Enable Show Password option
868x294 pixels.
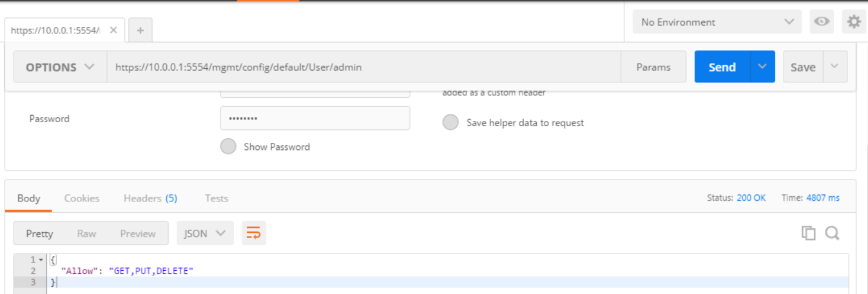click(x=228, y=147)
